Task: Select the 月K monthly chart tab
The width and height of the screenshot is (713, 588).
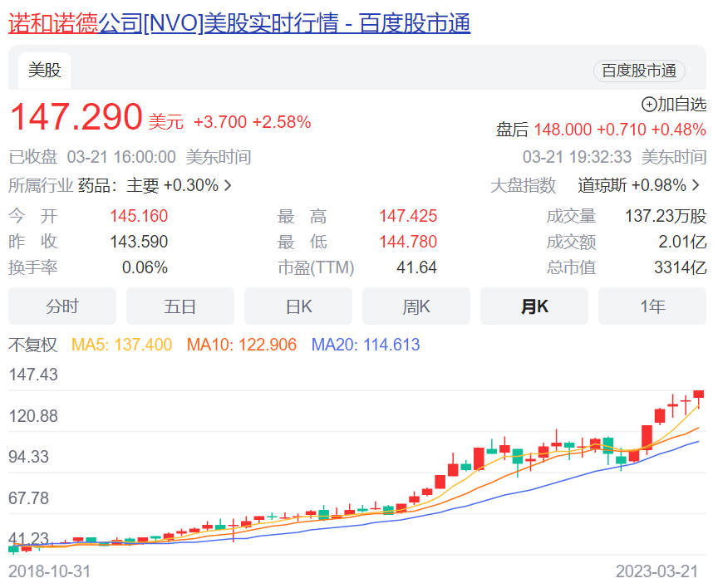Action: point(534,306)
